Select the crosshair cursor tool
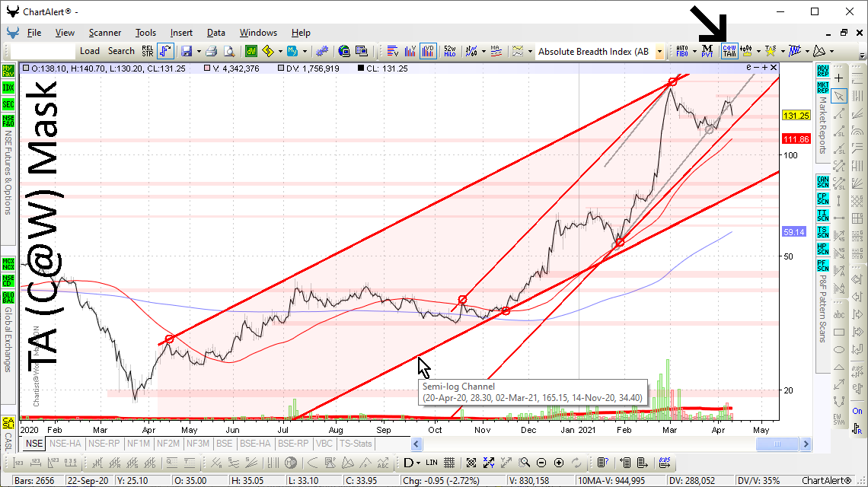The width and height of the screenshot is (868, 487). coord(839,78)
